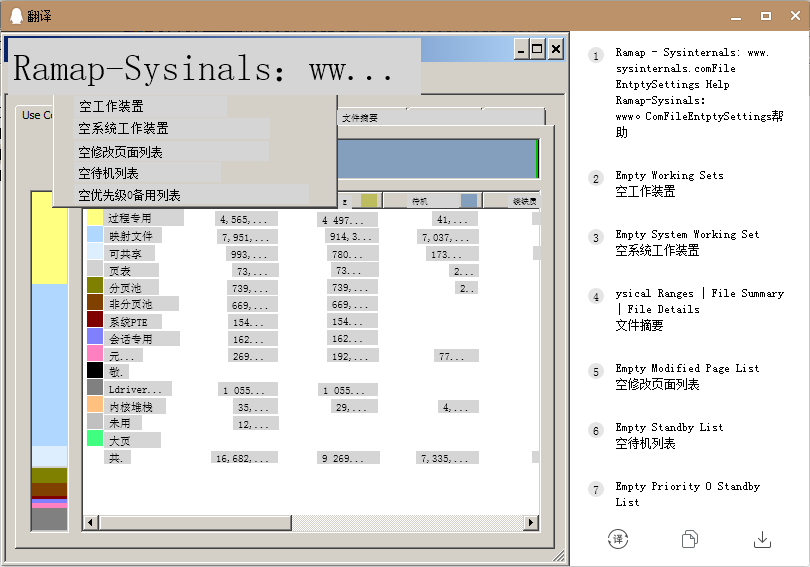Screen dimensions: 810x567
Task: Click translation result 5 Empty Modified Page List
Action: [x=687, y=376]
